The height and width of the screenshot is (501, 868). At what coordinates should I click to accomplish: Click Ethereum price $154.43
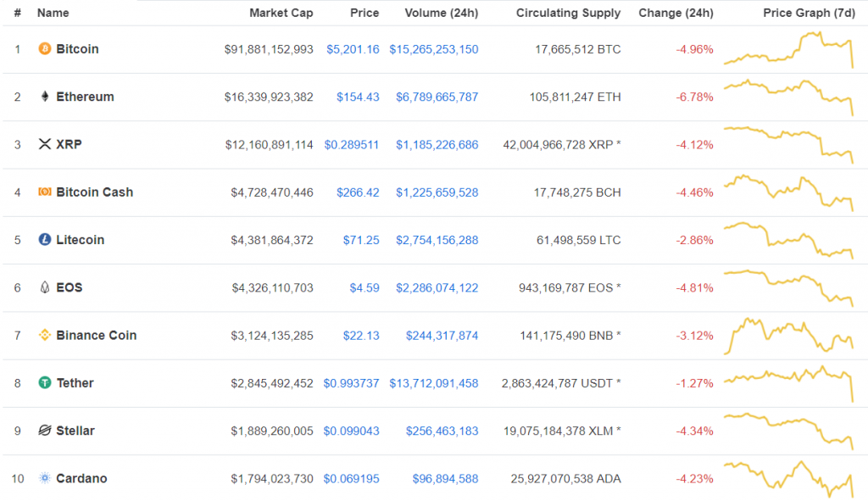point(358,97)
